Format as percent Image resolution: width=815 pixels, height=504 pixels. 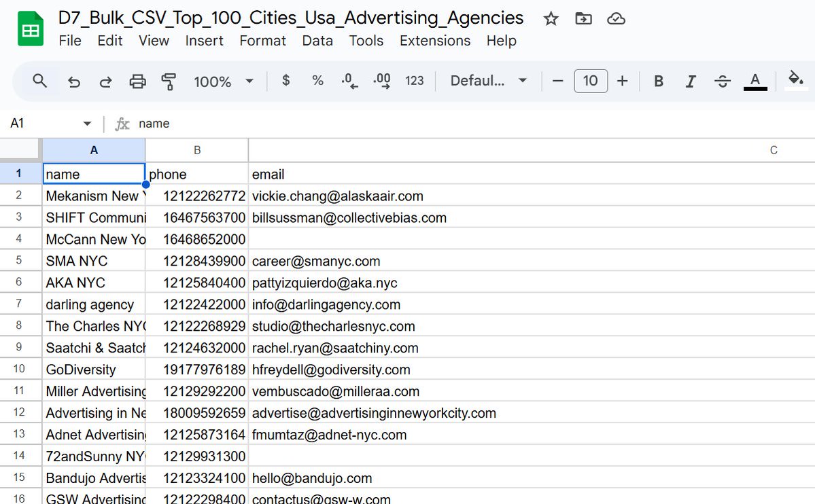pos(317,81)
